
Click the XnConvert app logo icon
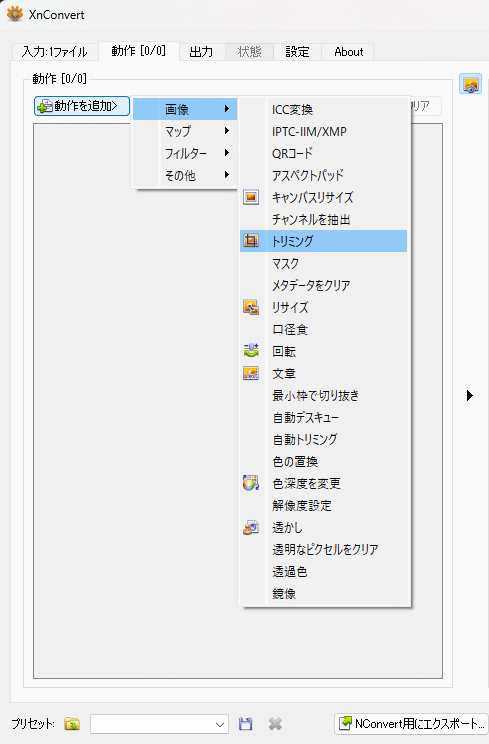[x=15, y=14]
